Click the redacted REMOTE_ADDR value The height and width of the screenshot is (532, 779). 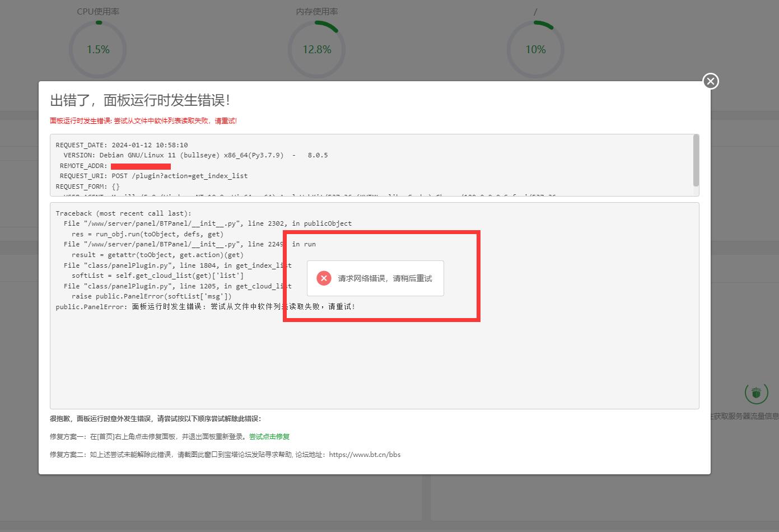[x=141, y=166]
